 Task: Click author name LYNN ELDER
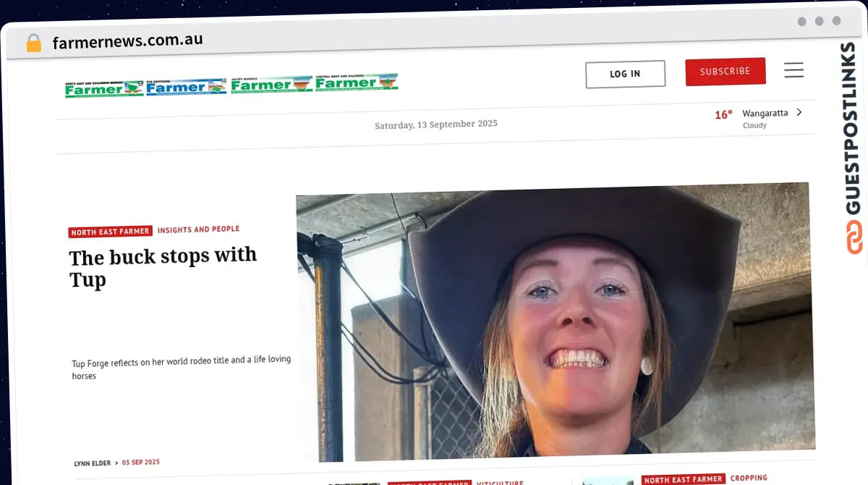click(93, 463)
